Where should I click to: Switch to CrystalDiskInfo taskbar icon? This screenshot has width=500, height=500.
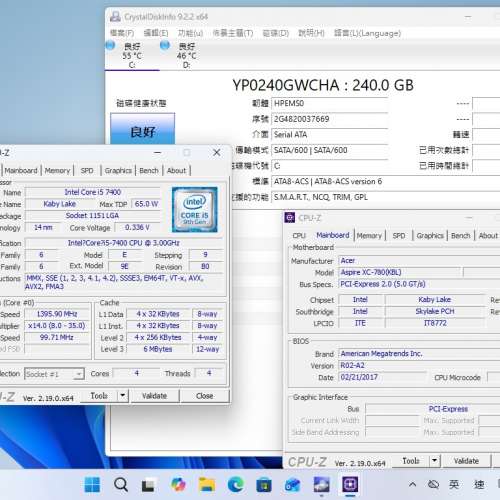321,484
